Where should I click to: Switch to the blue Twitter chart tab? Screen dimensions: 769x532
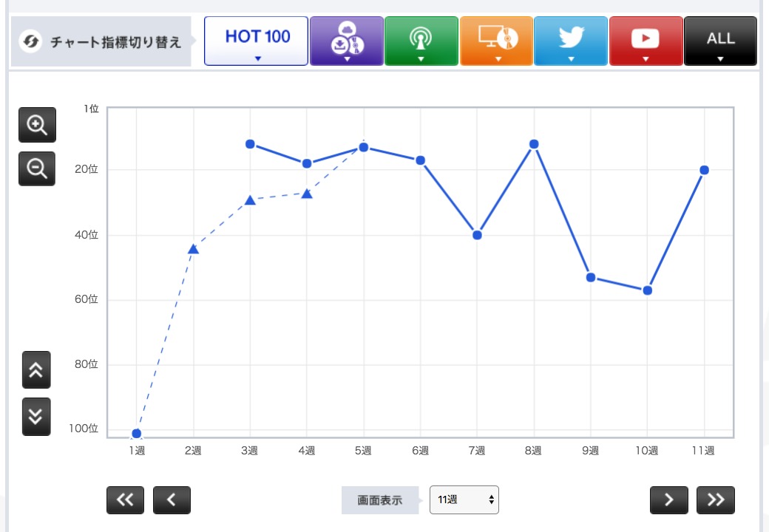pos(571,41)
